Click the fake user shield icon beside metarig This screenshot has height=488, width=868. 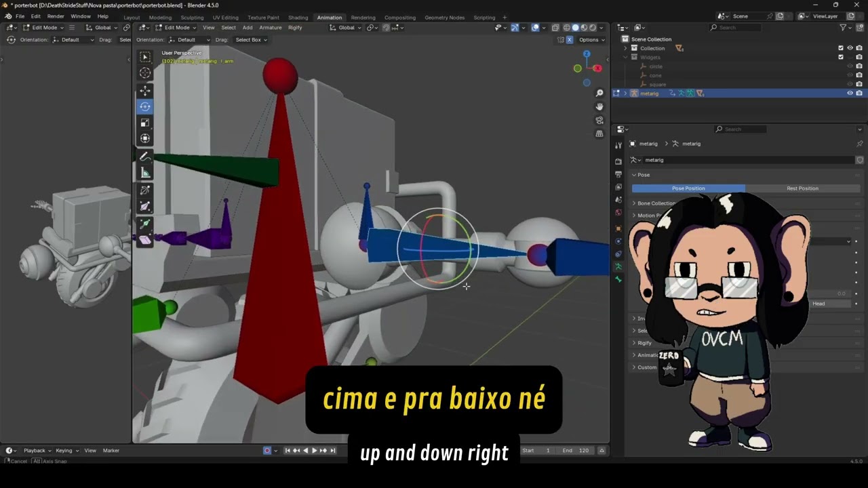coord(859,160)
